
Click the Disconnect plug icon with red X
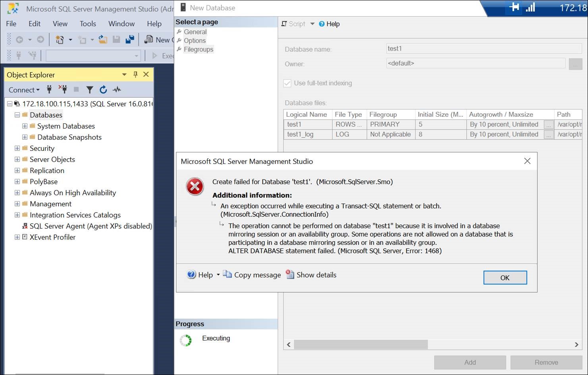pyautogui.click(x=63, y=90)
